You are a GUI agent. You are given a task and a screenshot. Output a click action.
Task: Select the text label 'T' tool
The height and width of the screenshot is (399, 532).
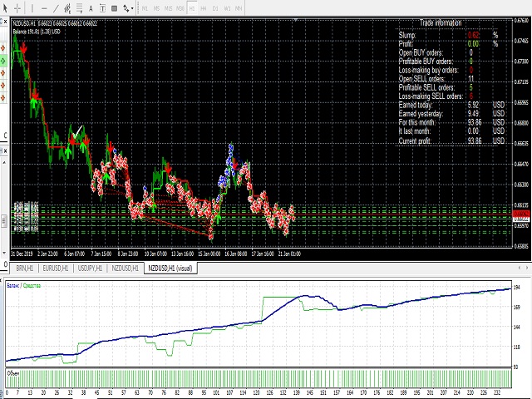[x=102, y=8]
